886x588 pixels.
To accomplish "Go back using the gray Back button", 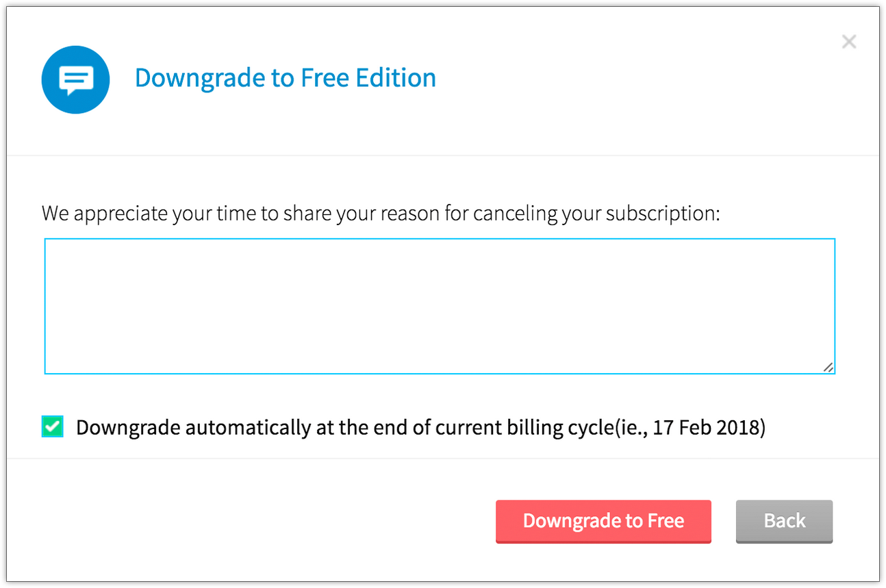I will pos(784,522).
